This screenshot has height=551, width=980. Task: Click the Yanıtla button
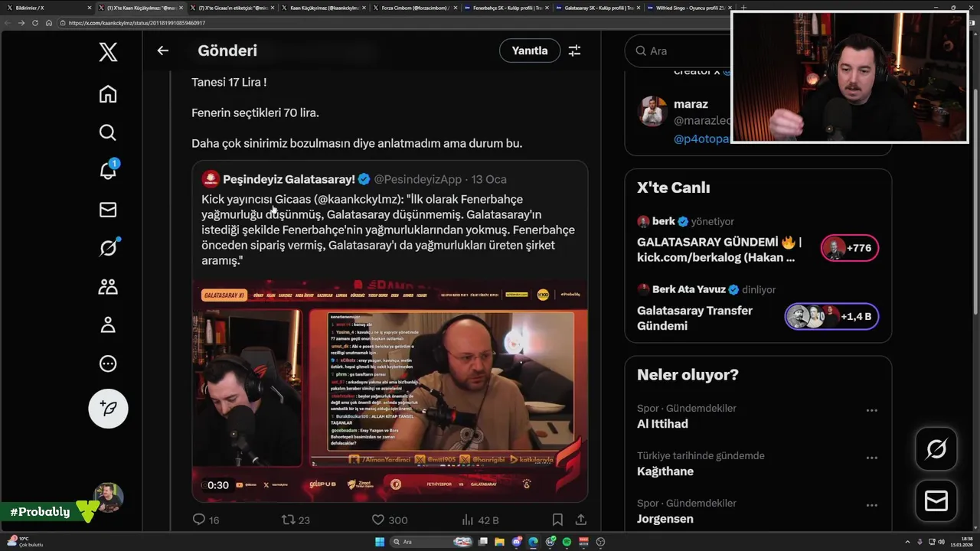[x=530, y=51]
